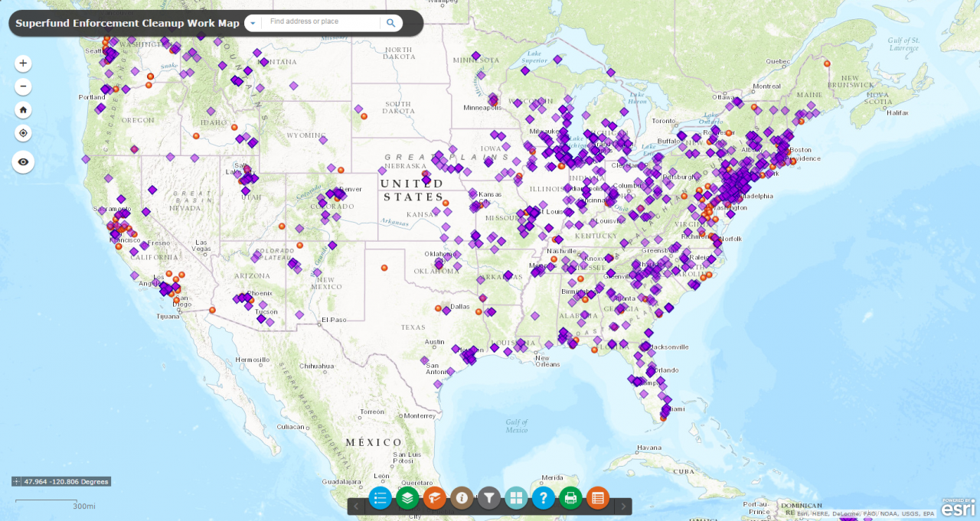Open the Filter widget icon
Screen dimensions: 980x521
[x=488, y=497]
